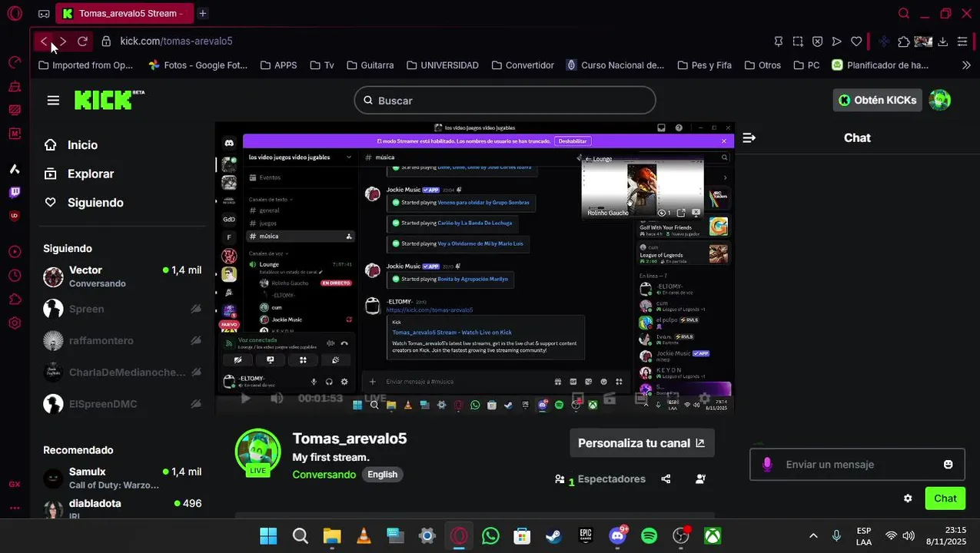Reload the Kick page
This screenshot has height=553, width=980.
82,41
